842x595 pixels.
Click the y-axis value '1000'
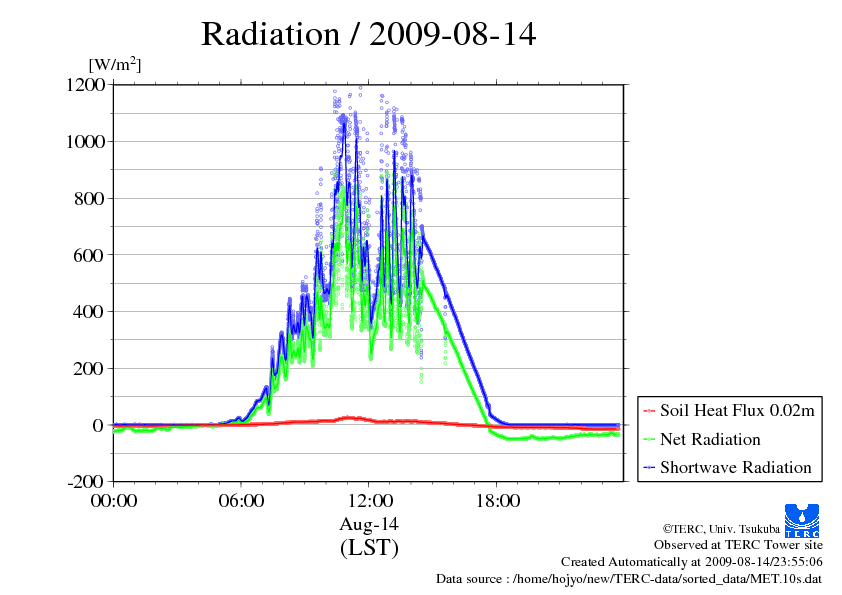tap(85, 142)
